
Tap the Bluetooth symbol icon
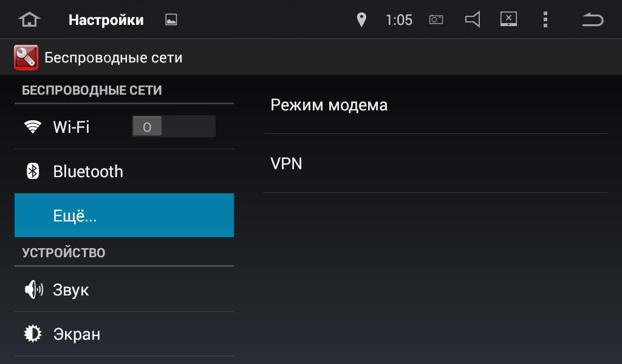(33, 171)
